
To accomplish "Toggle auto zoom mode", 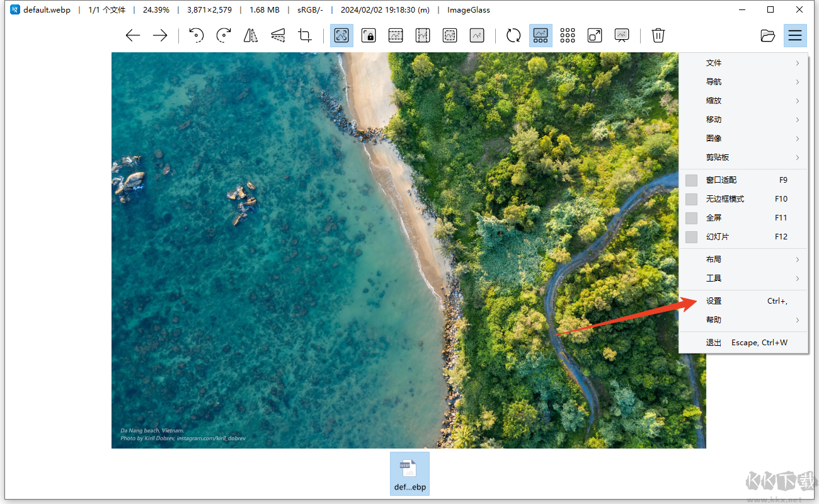I will coord(341,35).
